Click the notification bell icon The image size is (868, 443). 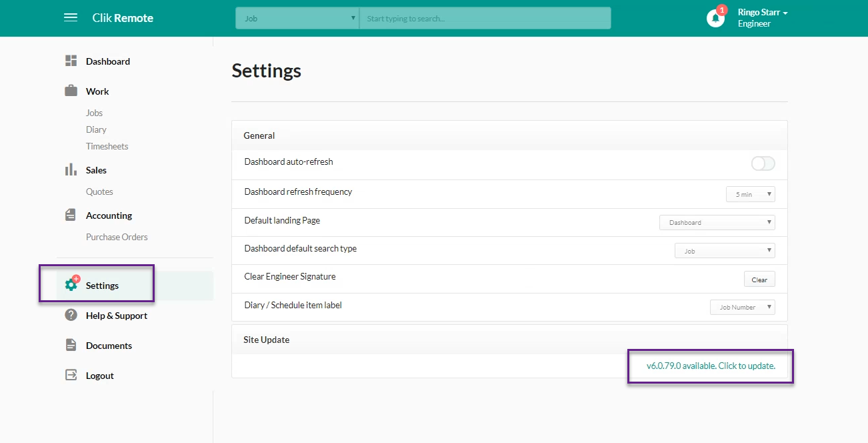click(715, 18)
